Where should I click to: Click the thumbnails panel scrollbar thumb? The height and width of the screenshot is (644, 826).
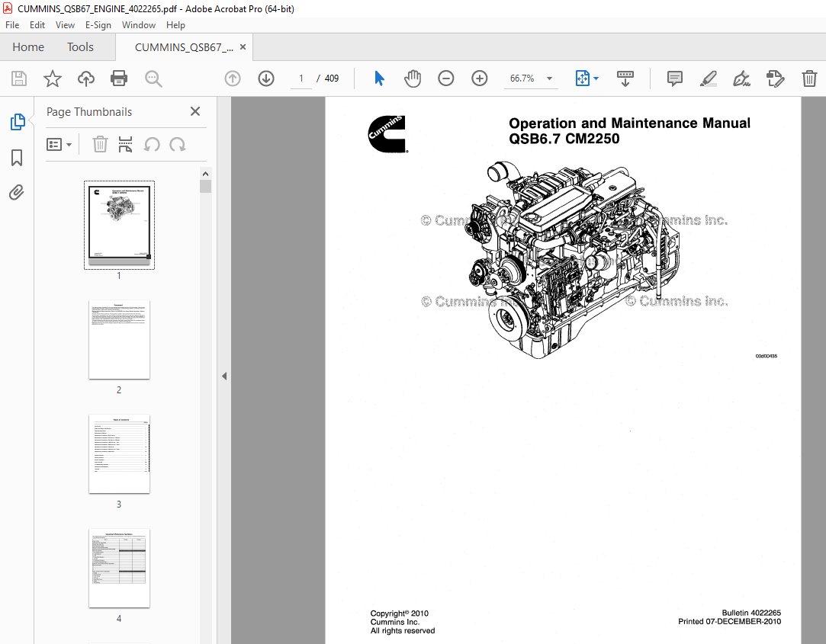(205, 187)
